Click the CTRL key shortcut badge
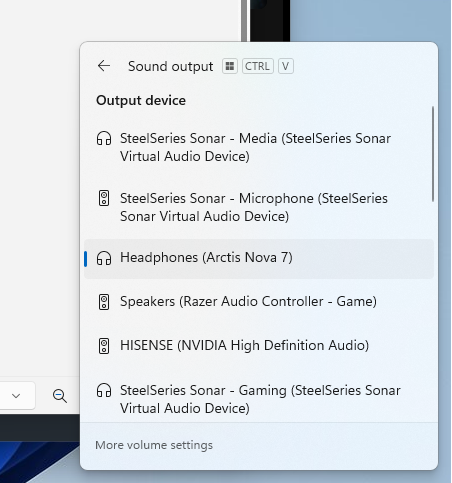452x483 pixels. 257,66
